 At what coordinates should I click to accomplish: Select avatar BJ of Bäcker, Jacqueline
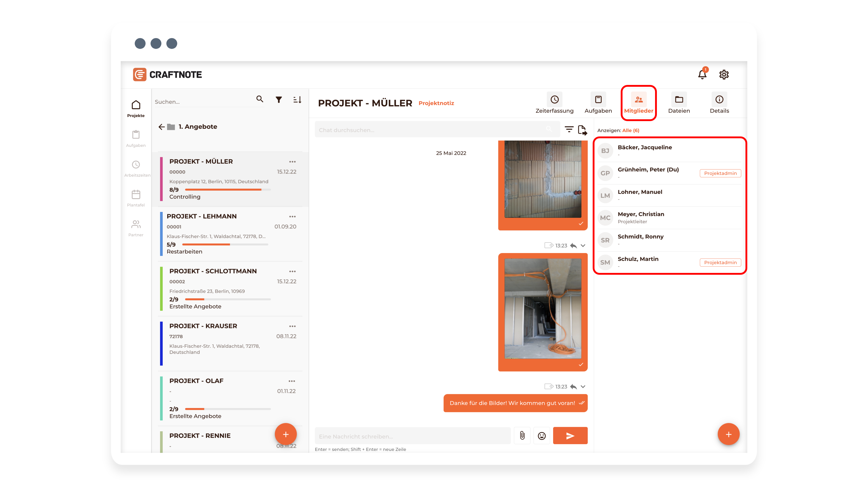[605, 150]
